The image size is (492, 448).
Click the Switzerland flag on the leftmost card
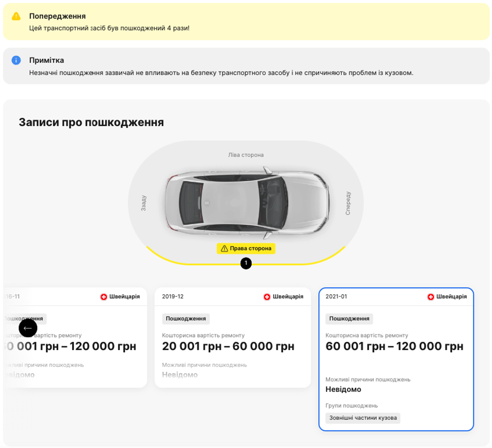coord(104,296)
